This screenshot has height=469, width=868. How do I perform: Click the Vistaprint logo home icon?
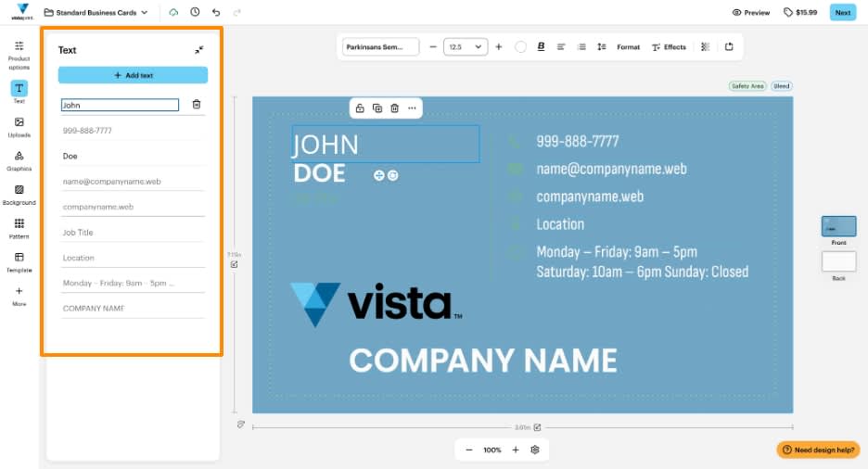click(x=22, y=12)
